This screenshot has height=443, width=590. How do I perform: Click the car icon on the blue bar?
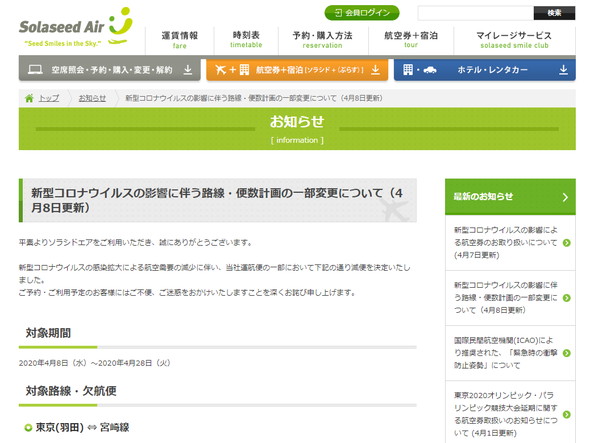tap(430, 70)
